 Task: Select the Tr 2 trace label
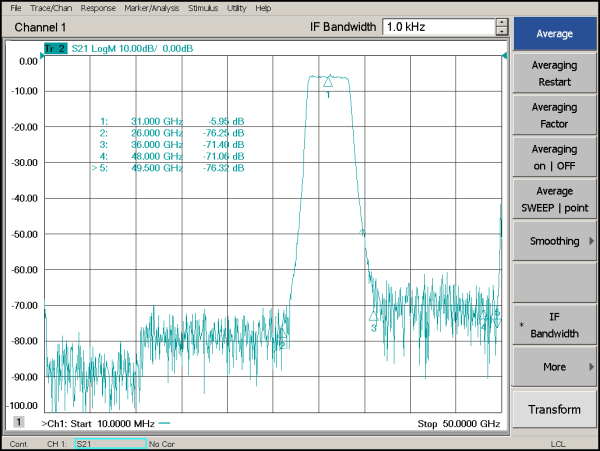(55, 49)
